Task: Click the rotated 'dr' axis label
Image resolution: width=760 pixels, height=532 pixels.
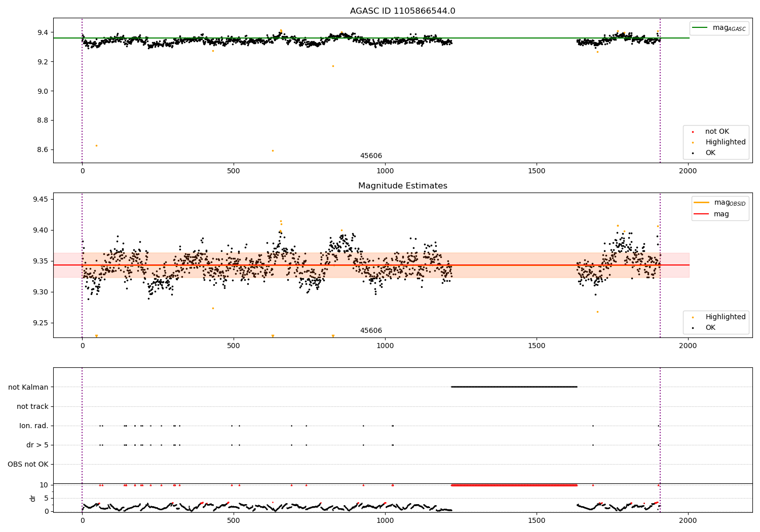Action: 33,498
